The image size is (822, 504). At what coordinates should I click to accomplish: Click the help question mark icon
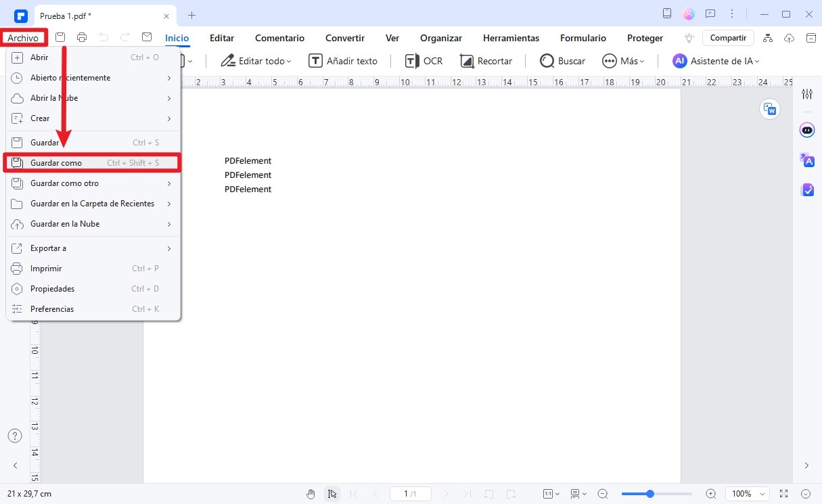pyautogui.click(x=15, y=436)
